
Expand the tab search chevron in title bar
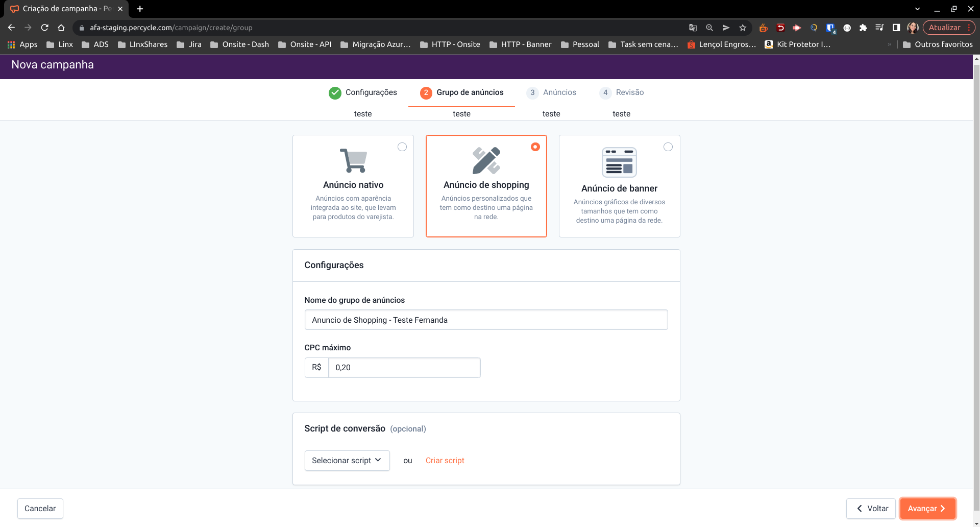(917, 9)
